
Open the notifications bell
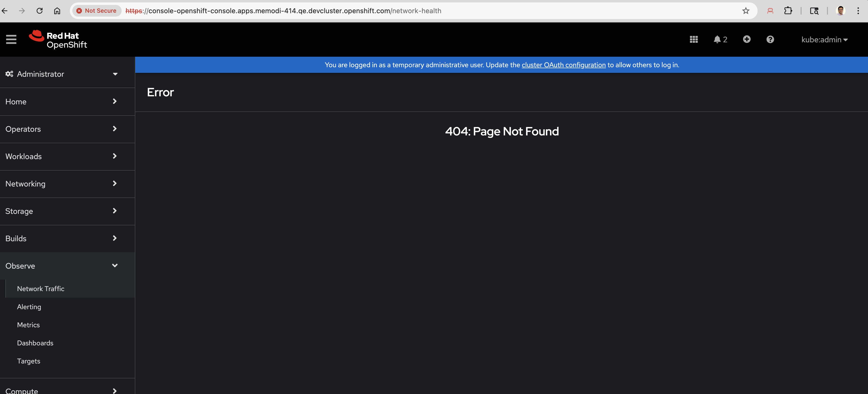pos(720,39)
